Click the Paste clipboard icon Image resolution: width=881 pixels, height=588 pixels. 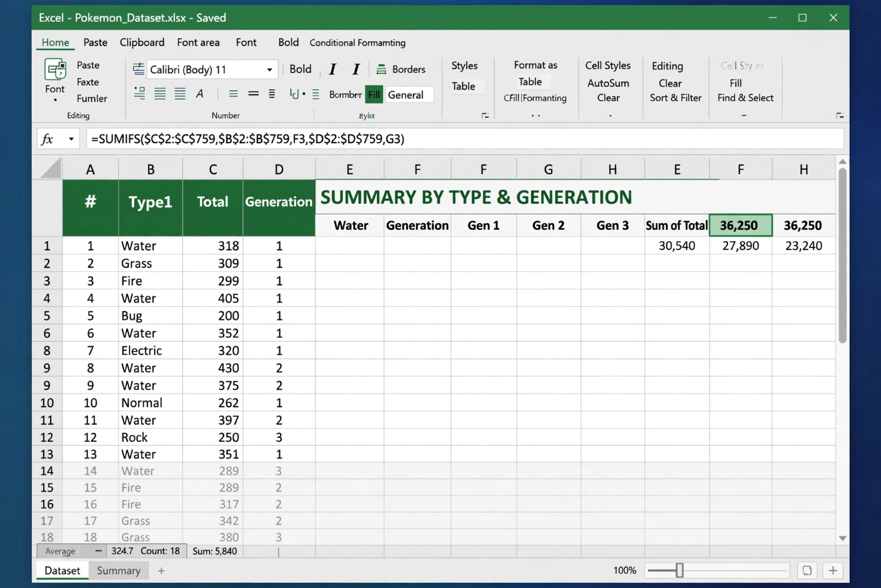coord(55,69)
